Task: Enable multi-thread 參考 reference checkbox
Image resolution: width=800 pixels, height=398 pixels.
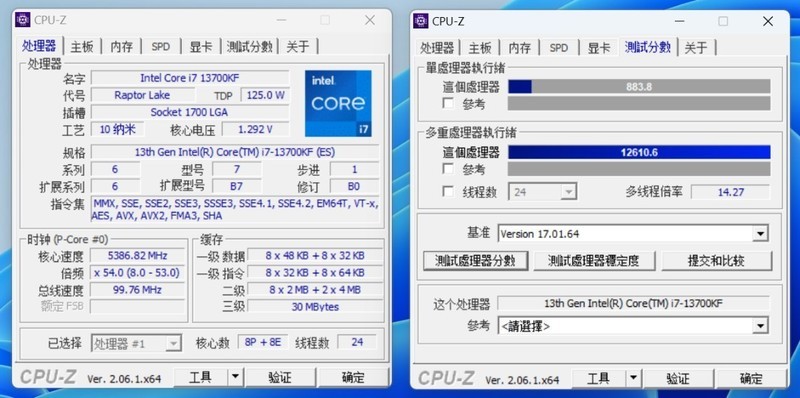Action: [x=448, y=168]
